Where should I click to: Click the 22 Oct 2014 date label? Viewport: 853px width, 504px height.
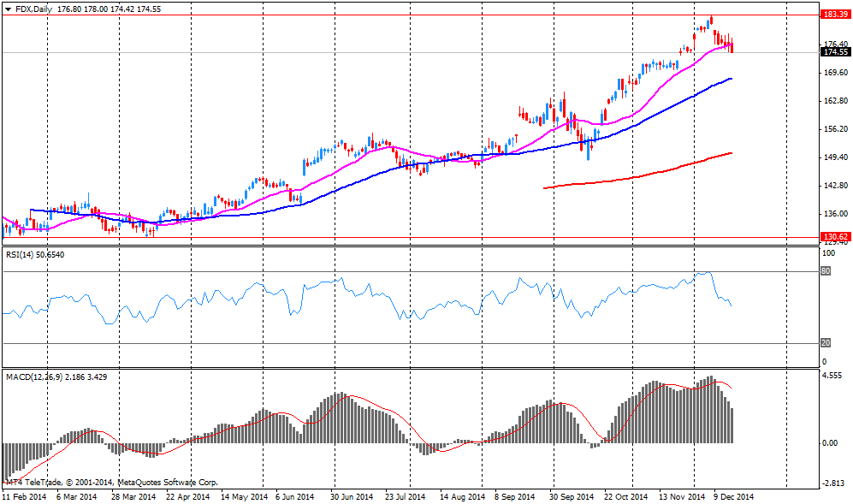[x=625, y=496]
